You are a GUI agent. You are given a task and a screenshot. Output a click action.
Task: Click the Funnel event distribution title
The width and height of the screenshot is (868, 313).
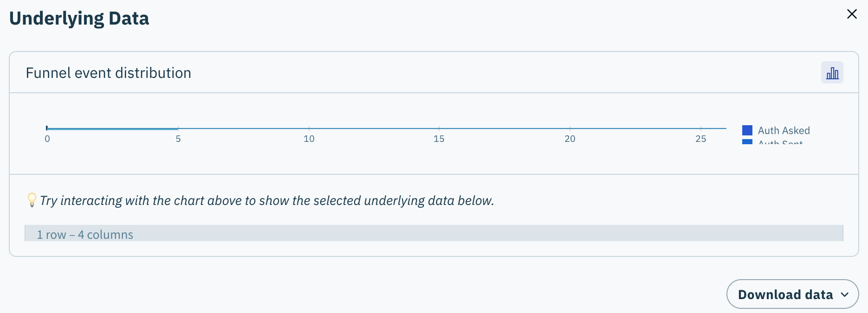108,73
